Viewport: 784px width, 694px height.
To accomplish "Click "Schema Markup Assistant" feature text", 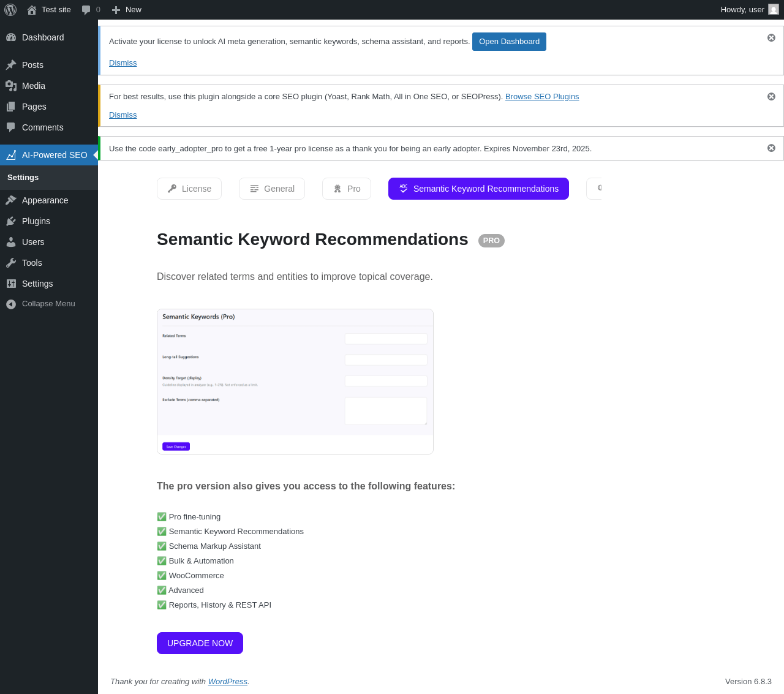I will 215,546.
